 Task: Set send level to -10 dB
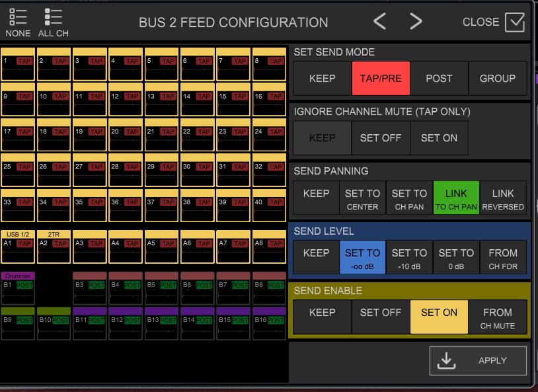409,257
